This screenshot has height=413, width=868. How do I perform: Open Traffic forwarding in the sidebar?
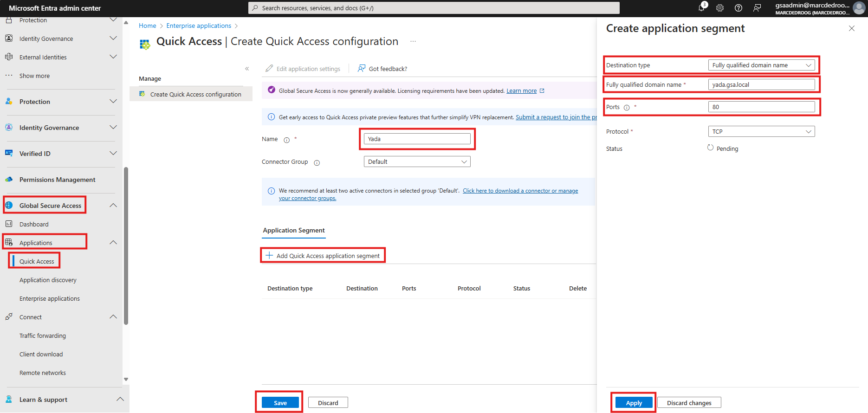(x=43, y=336)
